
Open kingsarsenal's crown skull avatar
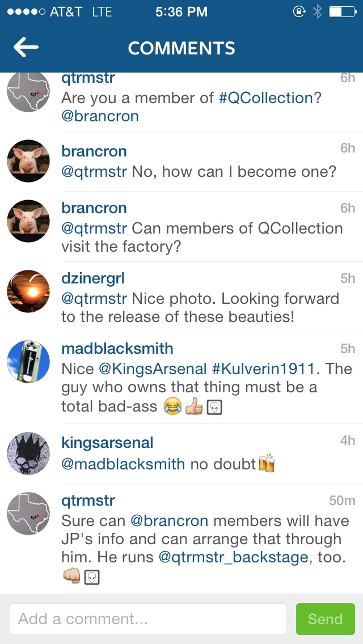28,454
